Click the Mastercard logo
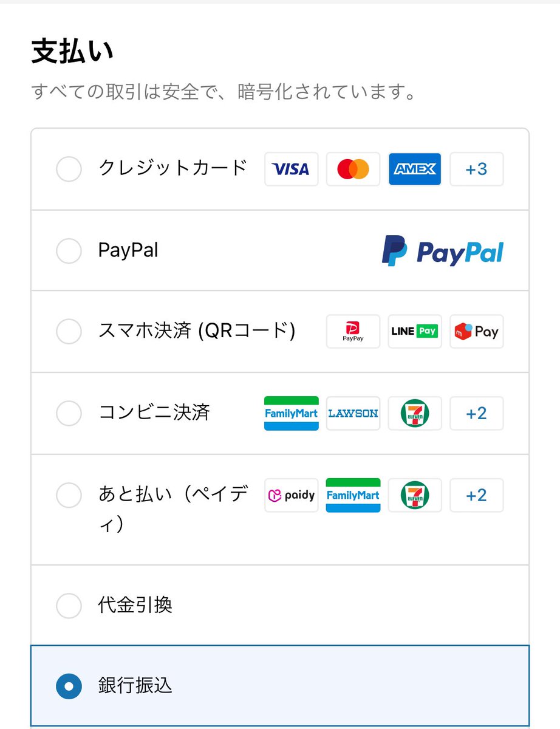The width and height of the screenshot is (560, 729). pos(353,169)
